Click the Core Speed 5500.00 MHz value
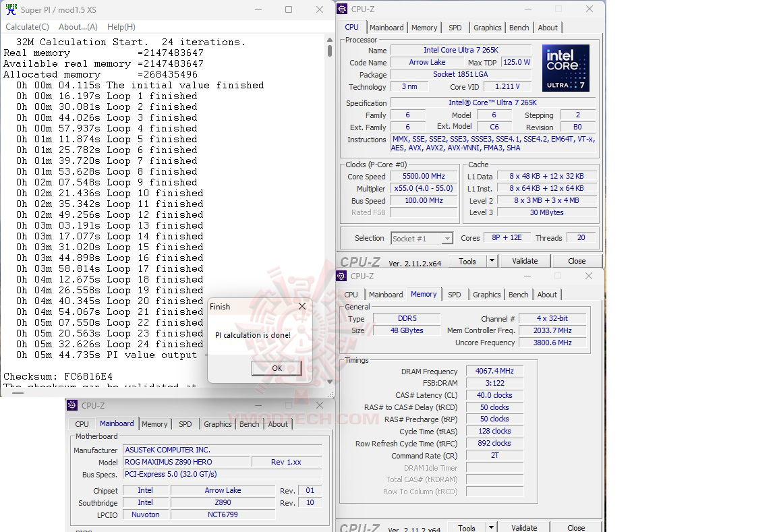Screen dimensions: 777x532 pos(424,177)
